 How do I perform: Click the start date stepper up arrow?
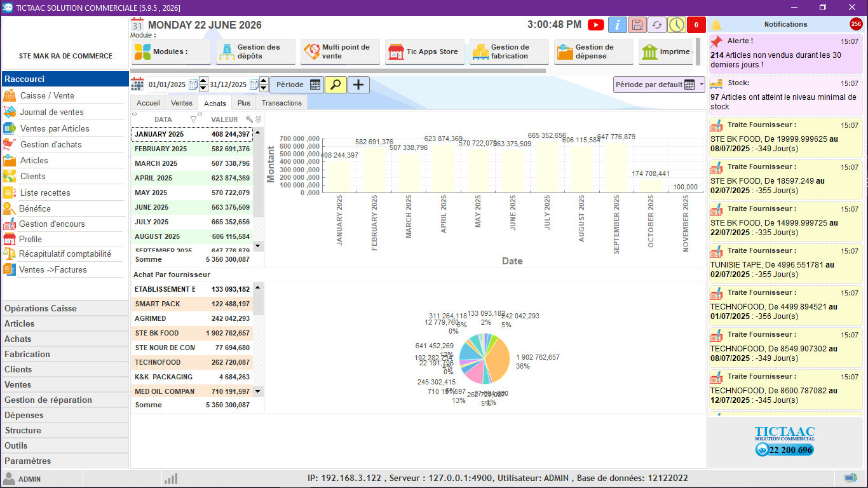tap(203, 81)
